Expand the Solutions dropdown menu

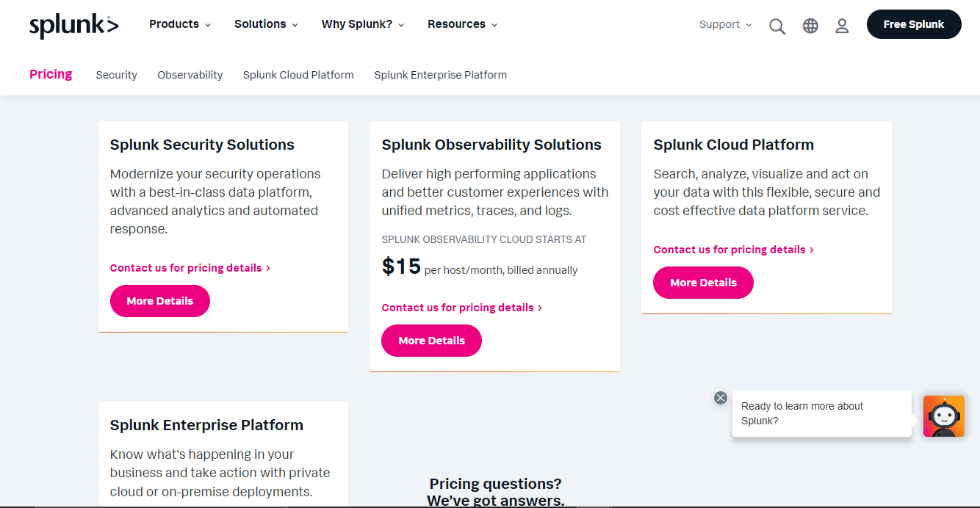point(266,24)
